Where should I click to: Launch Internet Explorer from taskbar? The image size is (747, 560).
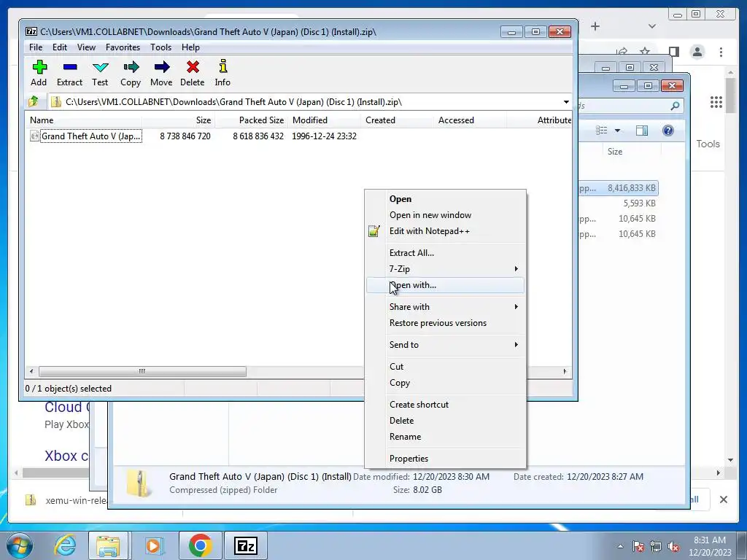[65, 545]
